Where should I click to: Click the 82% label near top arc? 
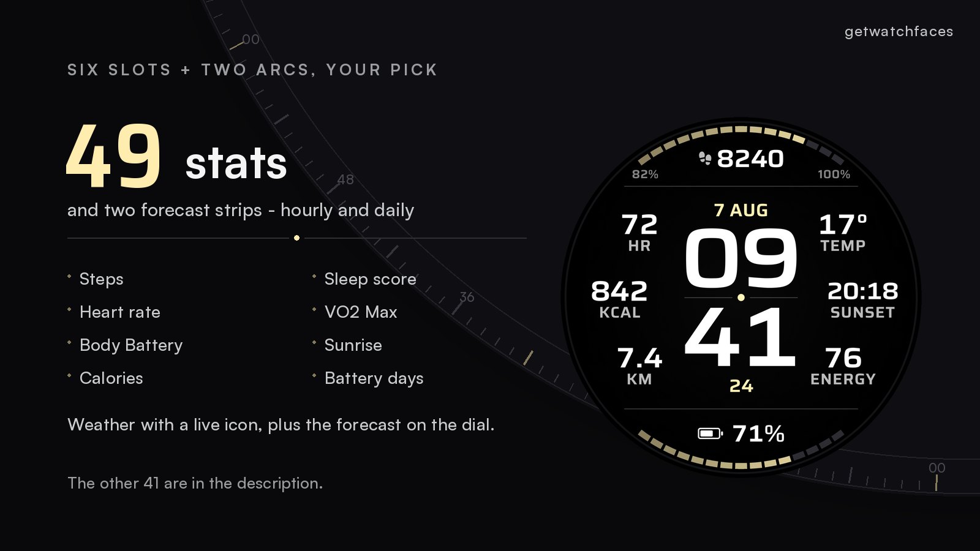click(x=645, y=174)
